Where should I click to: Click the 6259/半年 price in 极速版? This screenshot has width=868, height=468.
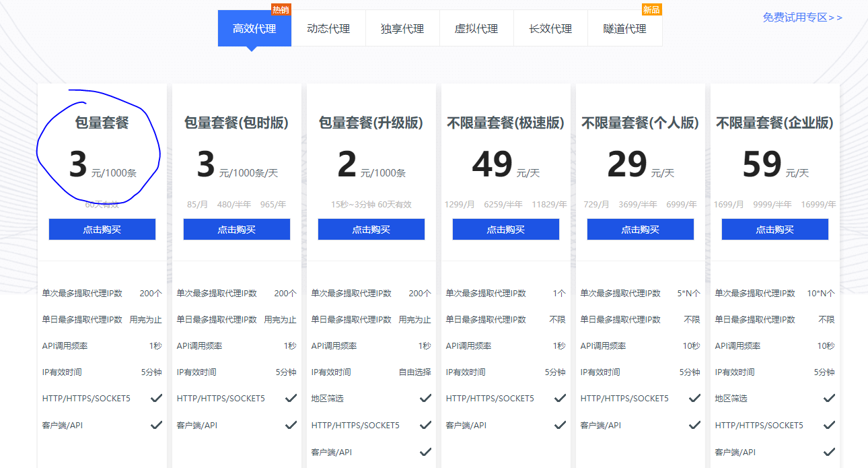point(503,204)
